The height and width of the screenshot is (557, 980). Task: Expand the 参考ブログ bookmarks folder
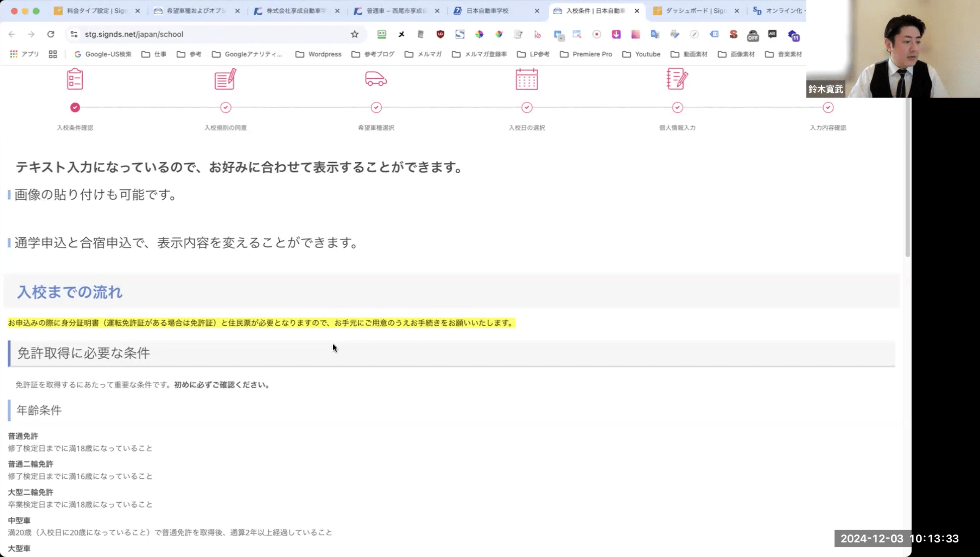coord(373,54)
